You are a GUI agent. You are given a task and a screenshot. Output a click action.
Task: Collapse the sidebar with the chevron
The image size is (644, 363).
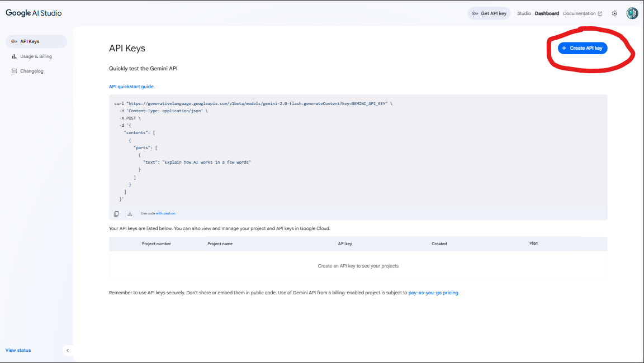(67, 350)
